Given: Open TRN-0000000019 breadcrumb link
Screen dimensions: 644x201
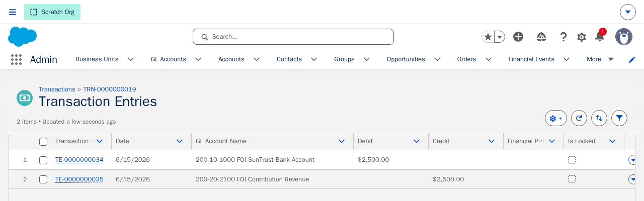Looking at the screenshot, I should 110,89.
